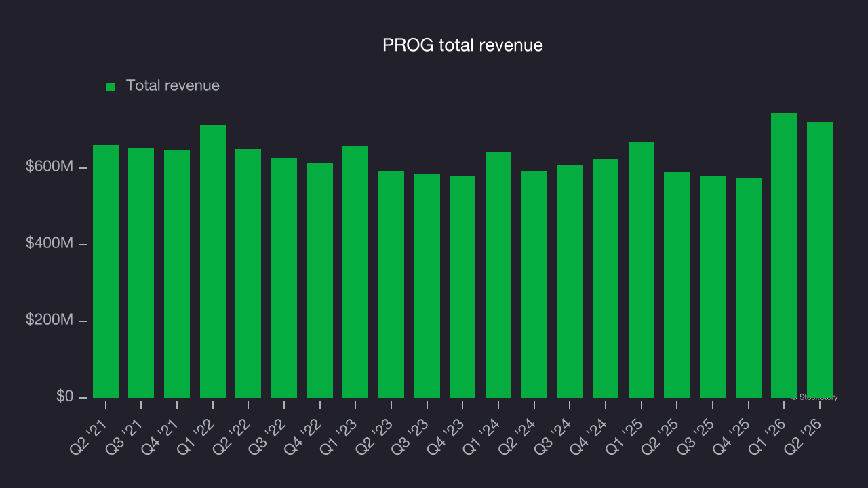The image size is (868, 488).
Task: Select the "Total revenue" legend label
Action: tap(173, 85)
